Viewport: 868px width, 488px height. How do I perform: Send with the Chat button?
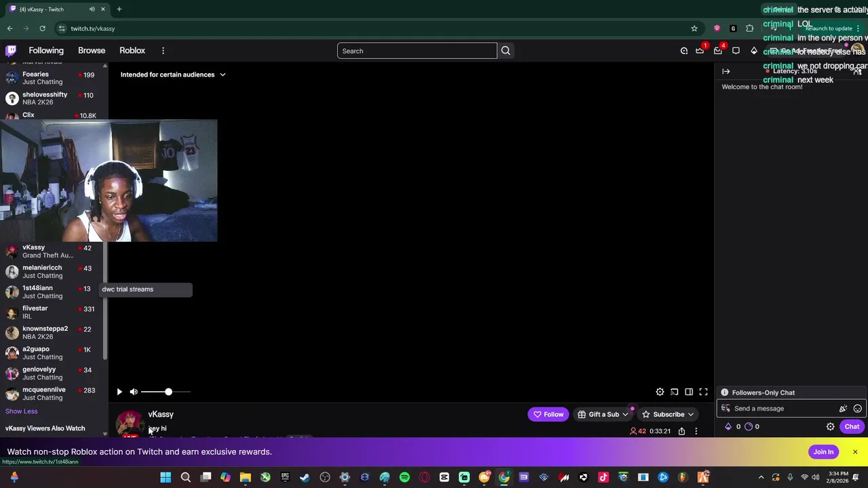point(852,427)
